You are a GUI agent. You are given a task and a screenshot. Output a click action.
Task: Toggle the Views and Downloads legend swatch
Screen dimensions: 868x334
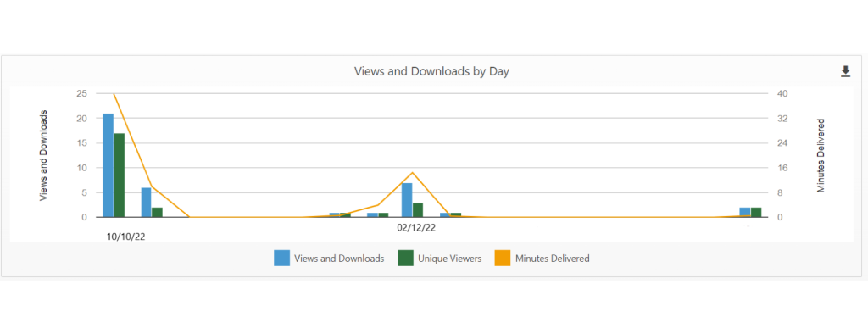click(x=281, y=258)
